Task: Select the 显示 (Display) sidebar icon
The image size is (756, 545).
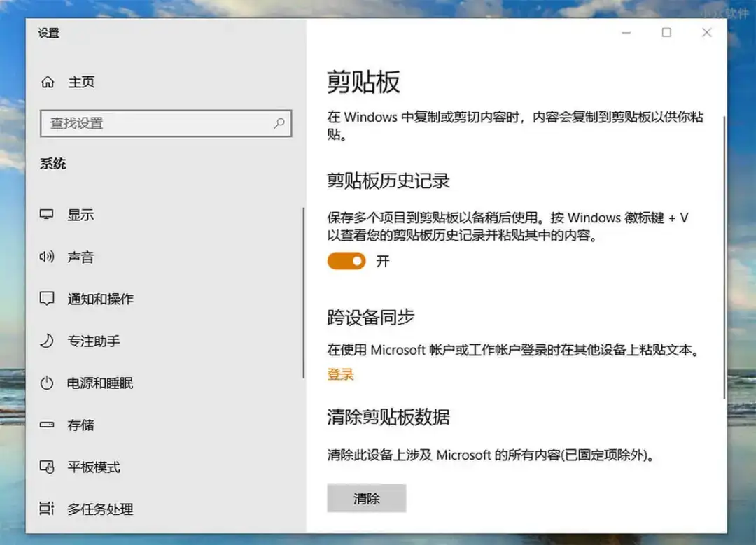Action: pyautogui.click(x=47, y=215)
